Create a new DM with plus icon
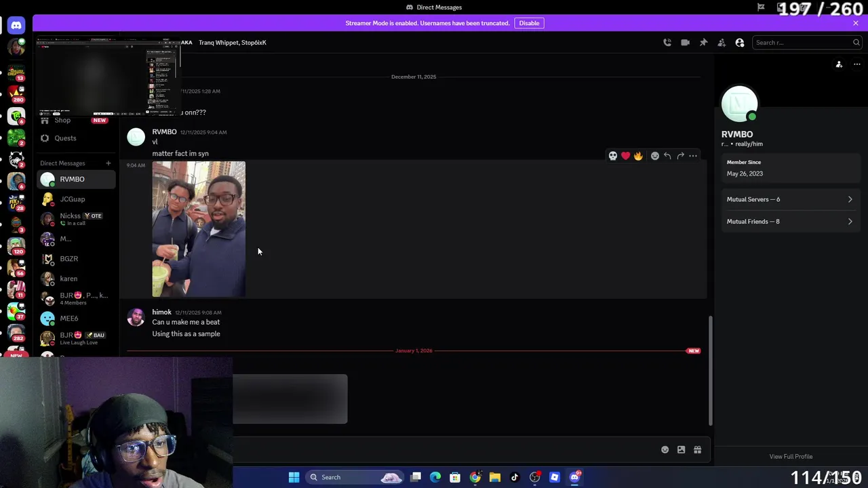868x488 pixels. pyautogui.click(x=108, y=163)
